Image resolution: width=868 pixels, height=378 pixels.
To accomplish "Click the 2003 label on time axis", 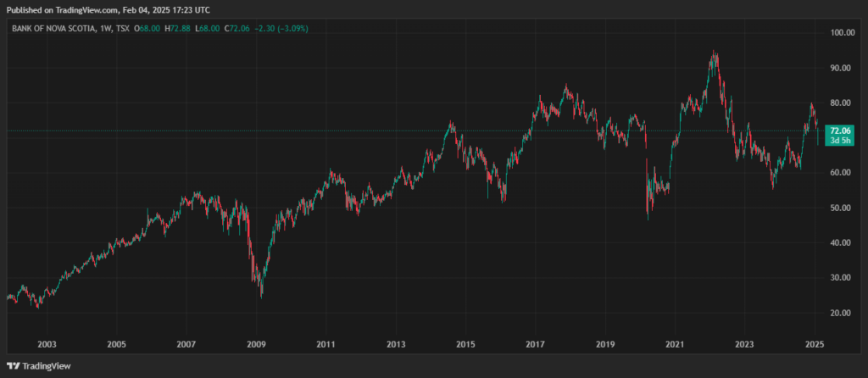I will click(x=47, y=344).
